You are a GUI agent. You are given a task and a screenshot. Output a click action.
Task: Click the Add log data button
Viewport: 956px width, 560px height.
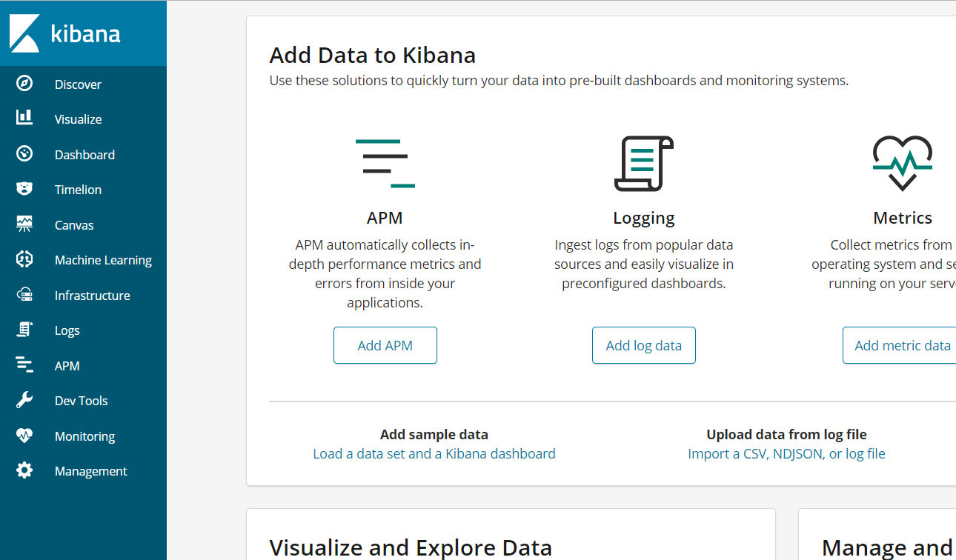click(643, 345)
